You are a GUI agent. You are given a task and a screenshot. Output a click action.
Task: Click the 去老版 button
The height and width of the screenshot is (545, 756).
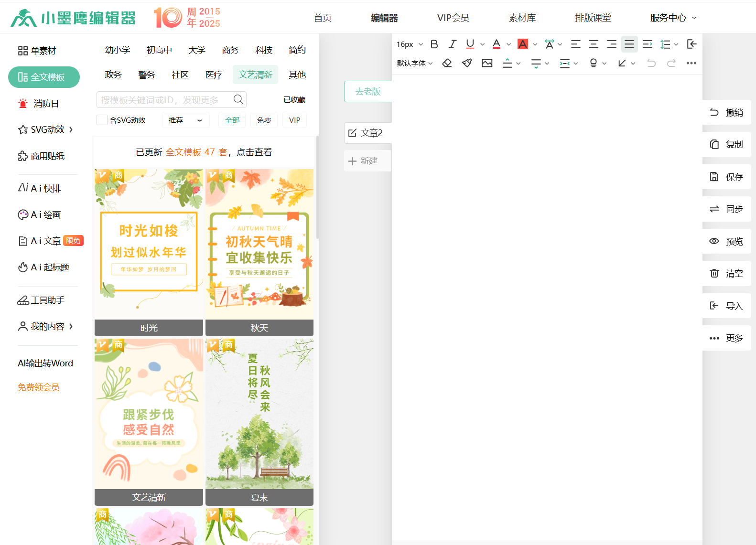tap(367, 91)
